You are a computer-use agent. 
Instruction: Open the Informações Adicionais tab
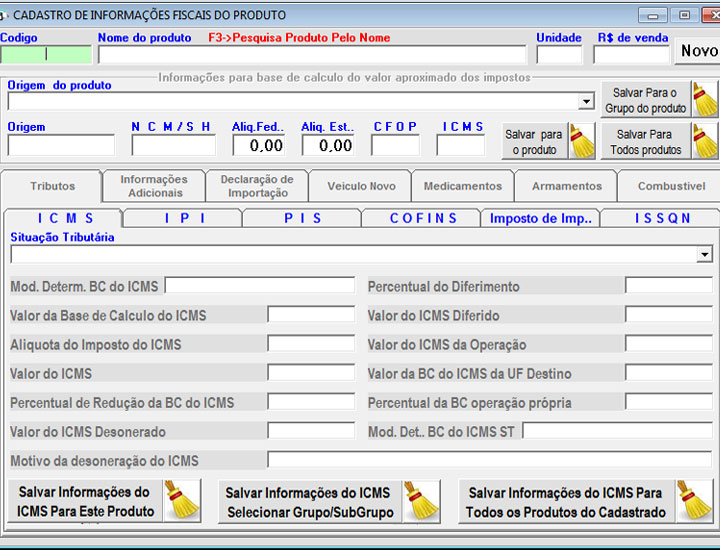coord(154,186)
